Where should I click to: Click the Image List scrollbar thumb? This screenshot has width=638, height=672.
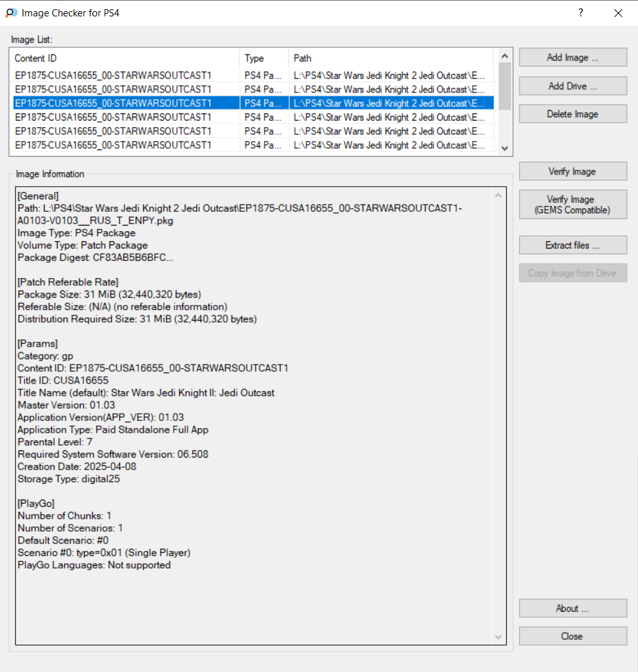[x=504, y=85]
